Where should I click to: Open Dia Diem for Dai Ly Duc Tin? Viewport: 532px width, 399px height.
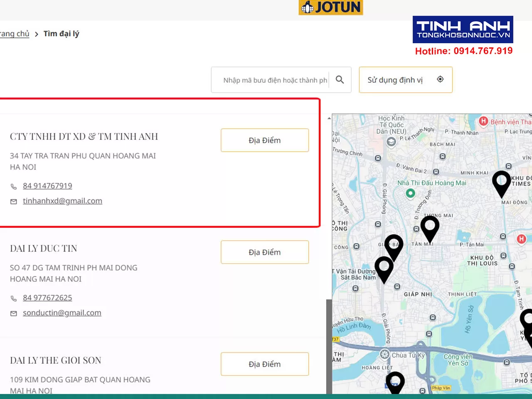click(265, 252)
